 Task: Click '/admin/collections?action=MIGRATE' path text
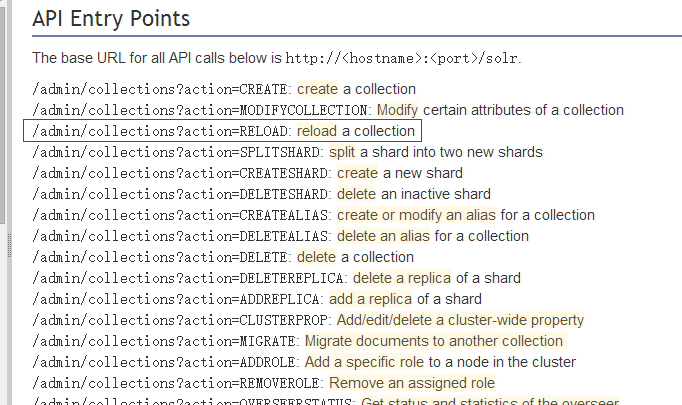163,341
